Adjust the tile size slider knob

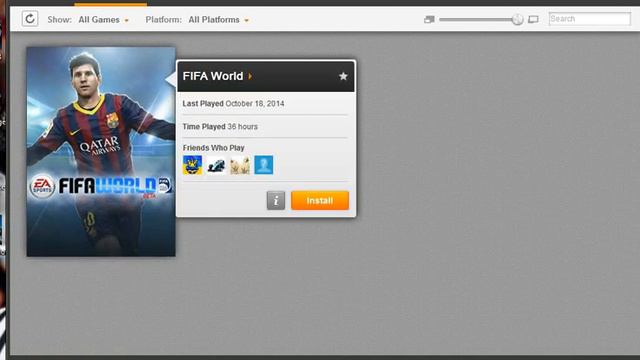tap(518, 19)
